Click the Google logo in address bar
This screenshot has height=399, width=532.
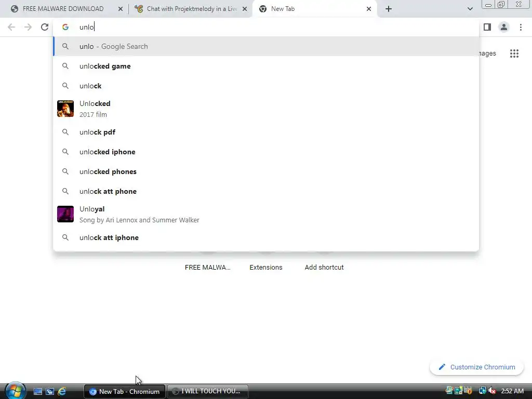[x=65, y=27]
